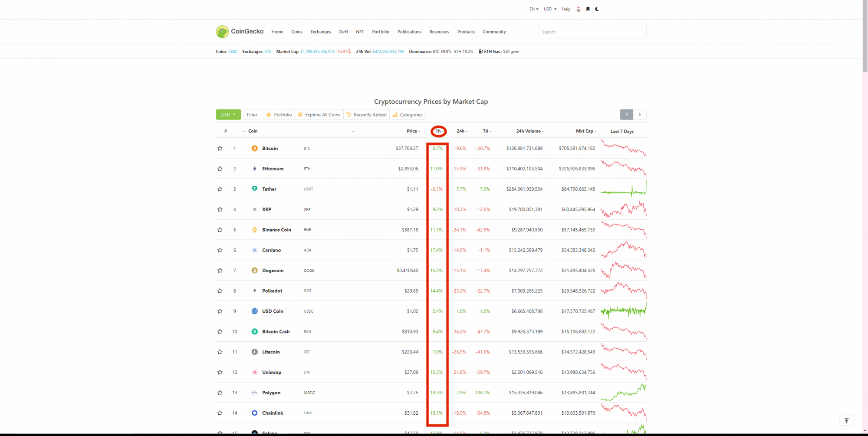Show Recently Added coins

367,115
